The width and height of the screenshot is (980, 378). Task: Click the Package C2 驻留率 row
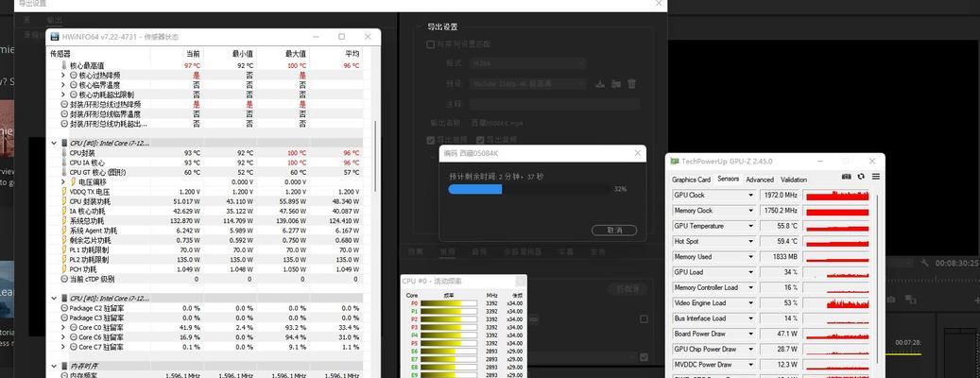pos(206,309)
